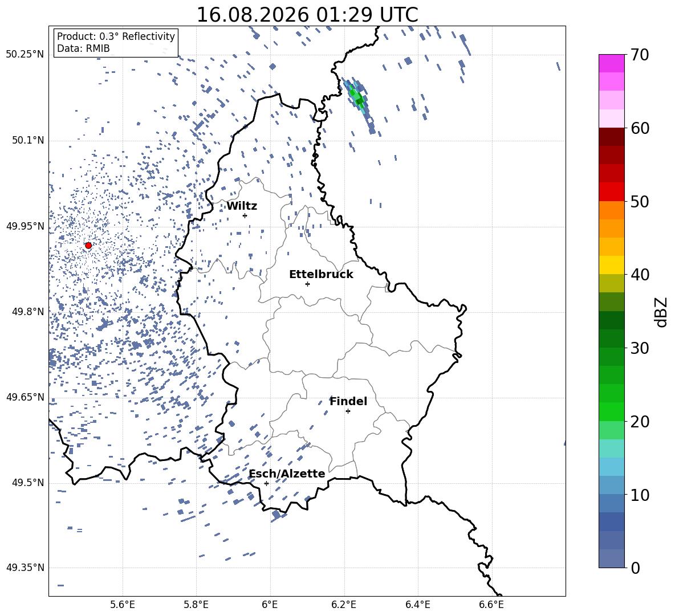Select the Wiltz city label
The image size is (675, 616).
tap(242, 206)
